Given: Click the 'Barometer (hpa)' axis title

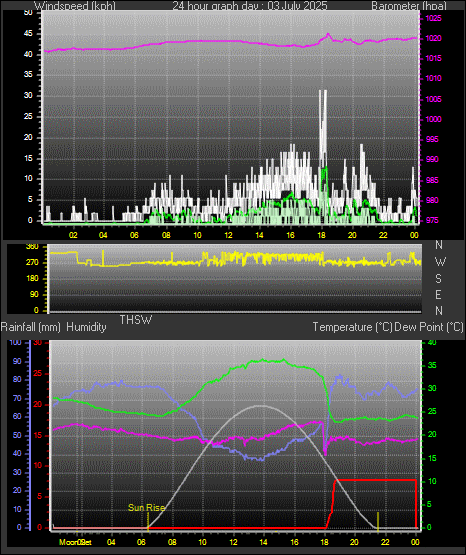Looking at the screenshot, I should (409, 6).
